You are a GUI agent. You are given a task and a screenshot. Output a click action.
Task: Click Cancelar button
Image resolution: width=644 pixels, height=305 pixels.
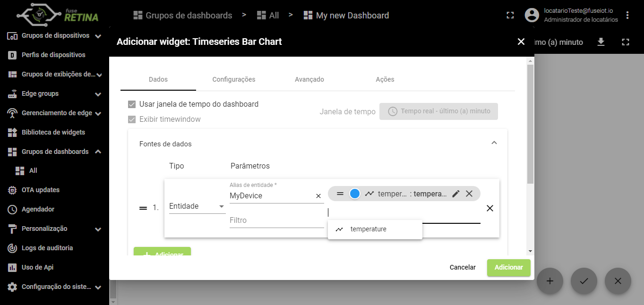pyautogui.click(x=463, y=267)
